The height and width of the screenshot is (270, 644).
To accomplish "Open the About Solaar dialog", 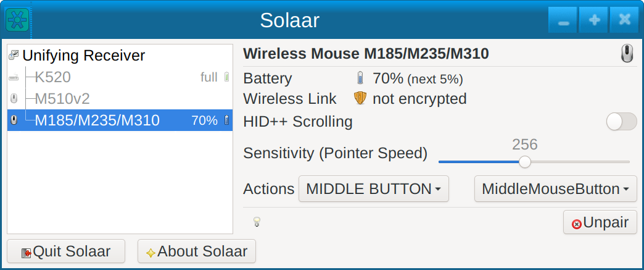I will coord(196,251).
